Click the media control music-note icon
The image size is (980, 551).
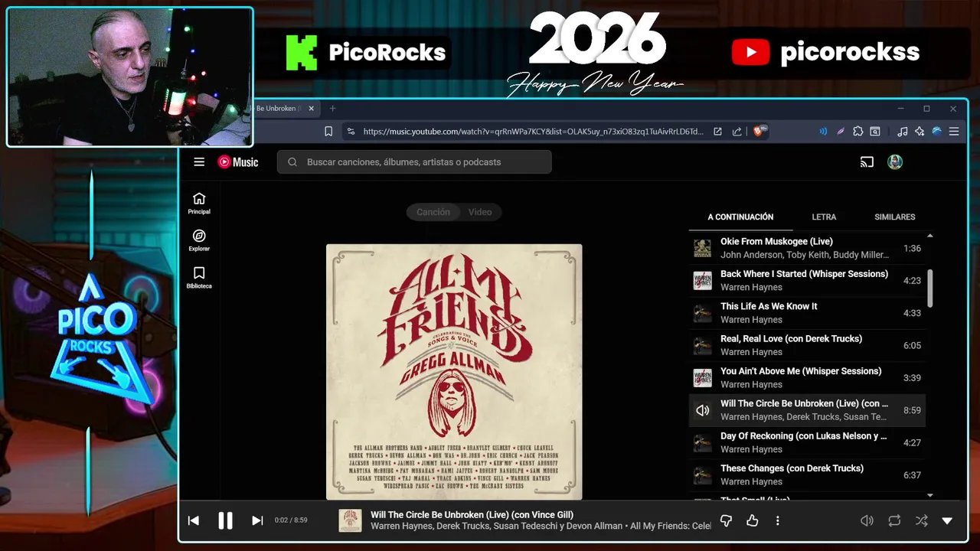pyautogui.click(x=903, y=132)
